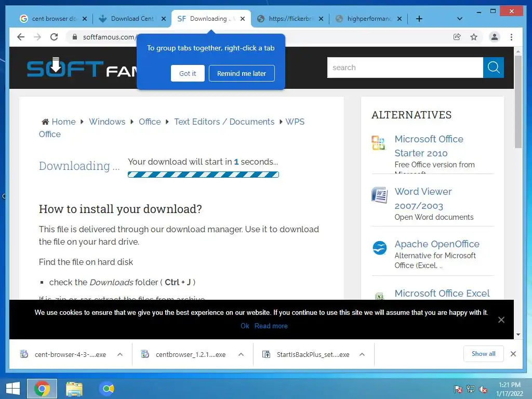Image resolution: width=532 pixels, height=399 pixels.
Task: Click the Microsoft Office Excel icon
Action: pos(379,296)
